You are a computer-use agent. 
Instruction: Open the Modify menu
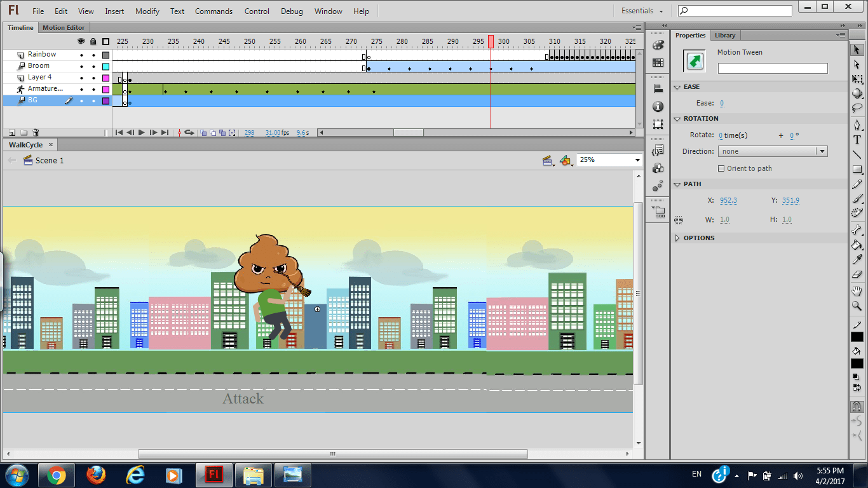(147, 11)
